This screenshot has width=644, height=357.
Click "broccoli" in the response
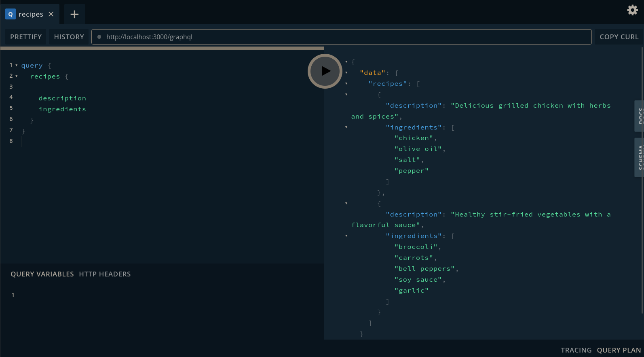point(416,247)
